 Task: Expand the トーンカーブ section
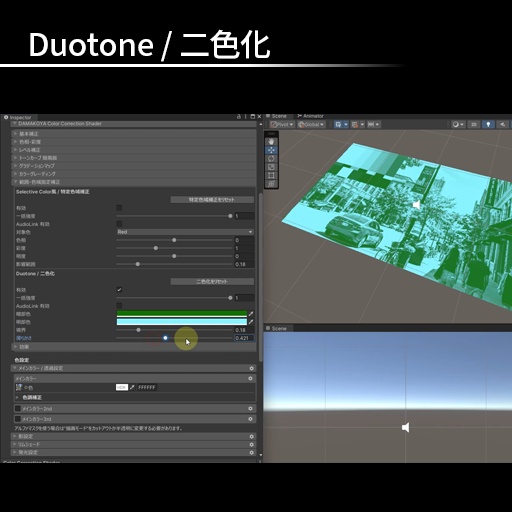click(x=134, y=158)
